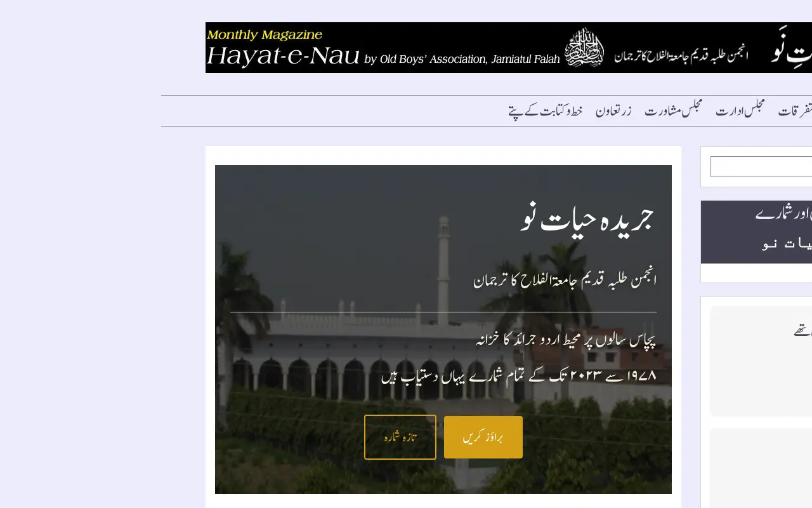The image size is (812, 508).
Task: Click the Urdu calligraphic logo at banner's right edge
Action: click(791, 48)
